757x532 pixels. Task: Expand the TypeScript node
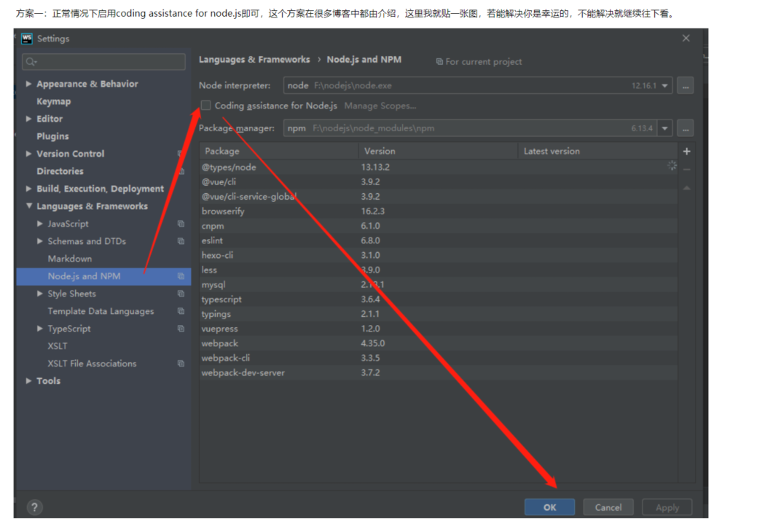39,328
